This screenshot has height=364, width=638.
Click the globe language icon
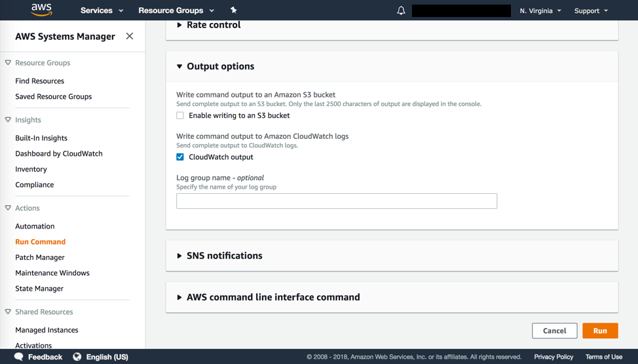coord(77,357)
